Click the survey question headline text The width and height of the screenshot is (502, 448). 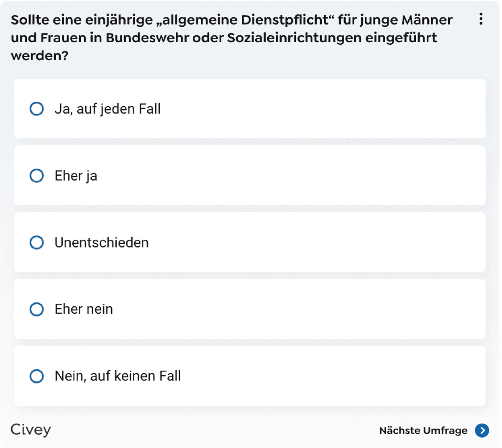[x=230, y=37]
